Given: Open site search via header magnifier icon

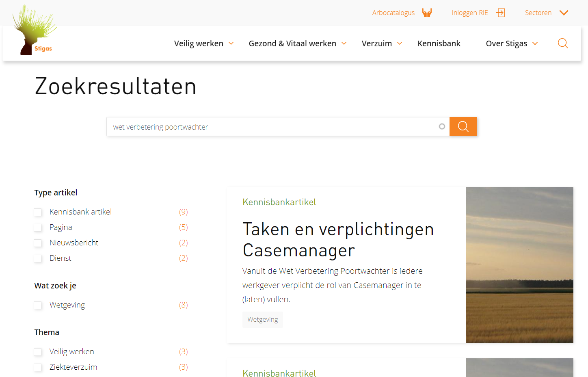Looking at the screenshot, I should coord(563,43).
